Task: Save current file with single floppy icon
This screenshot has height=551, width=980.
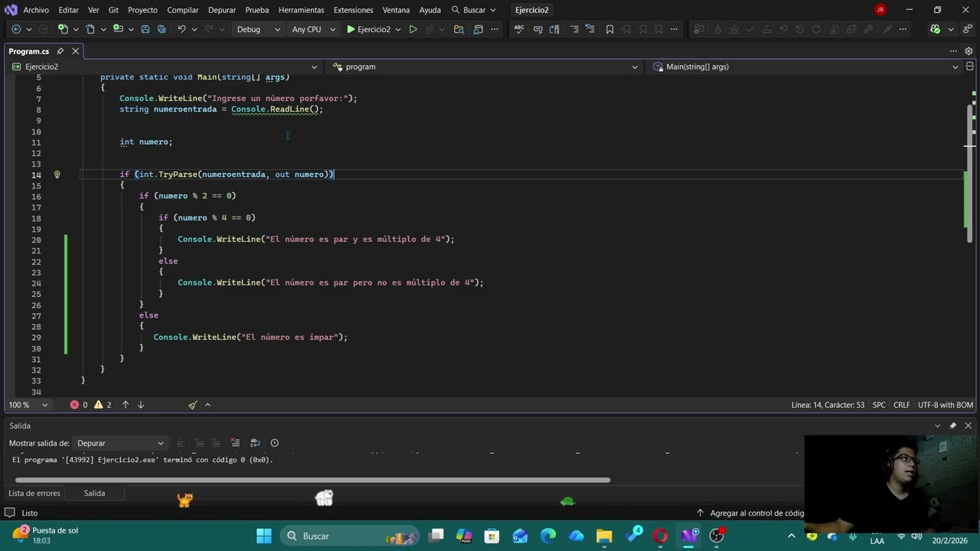Action: click(x=145, y=29)
